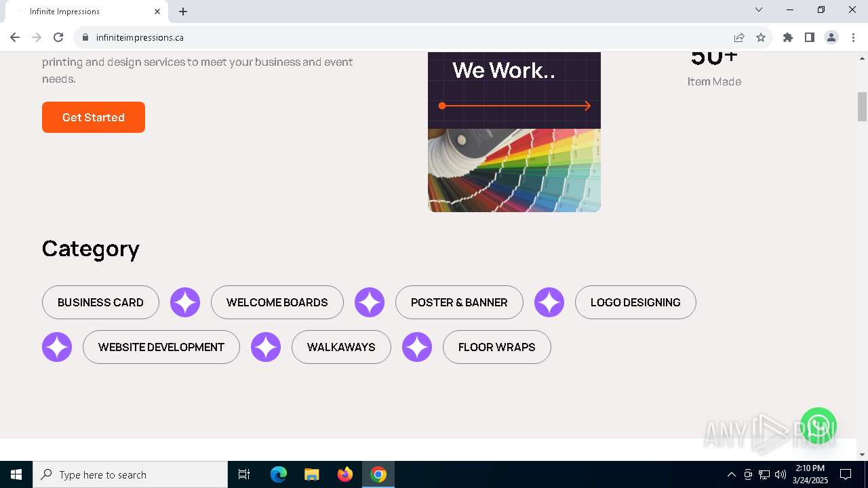Select the FLOOR WRAPS category
Image resolution: width=868 pixels, height=488 pixels.
point(497,347)
